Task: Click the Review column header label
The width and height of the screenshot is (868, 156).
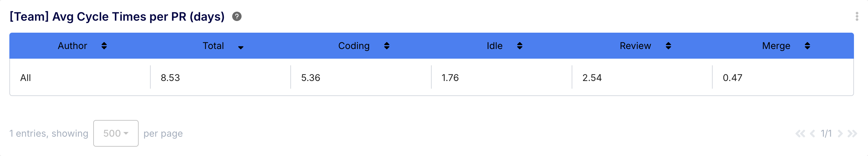Action: (635, 46)
